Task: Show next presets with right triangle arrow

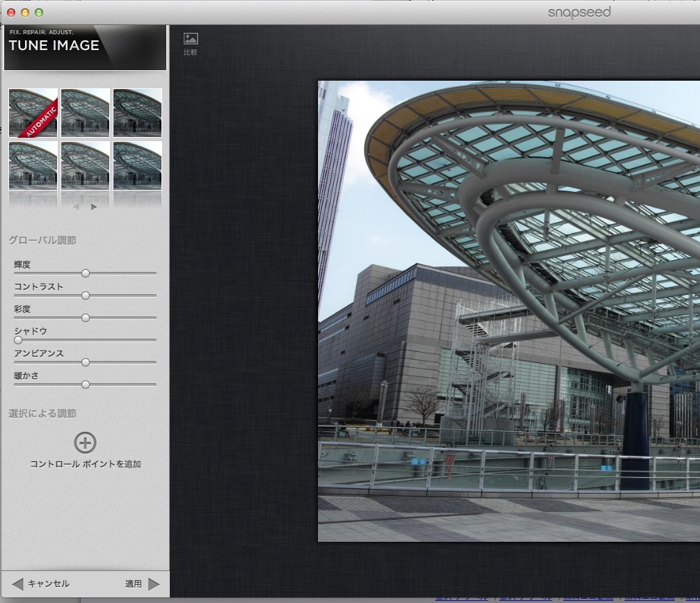Action: pyautogui.click(x=94, y=207)
